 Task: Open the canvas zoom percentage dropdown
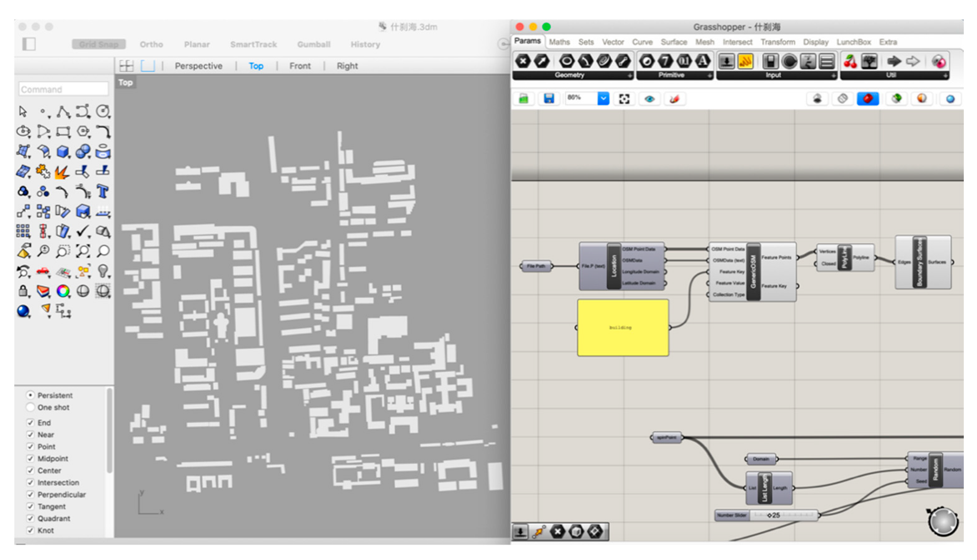[603, 98]
